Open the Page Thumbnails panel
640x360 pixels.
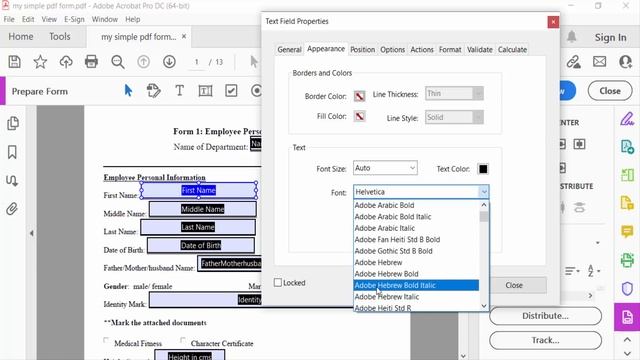(x=13, y=123)
